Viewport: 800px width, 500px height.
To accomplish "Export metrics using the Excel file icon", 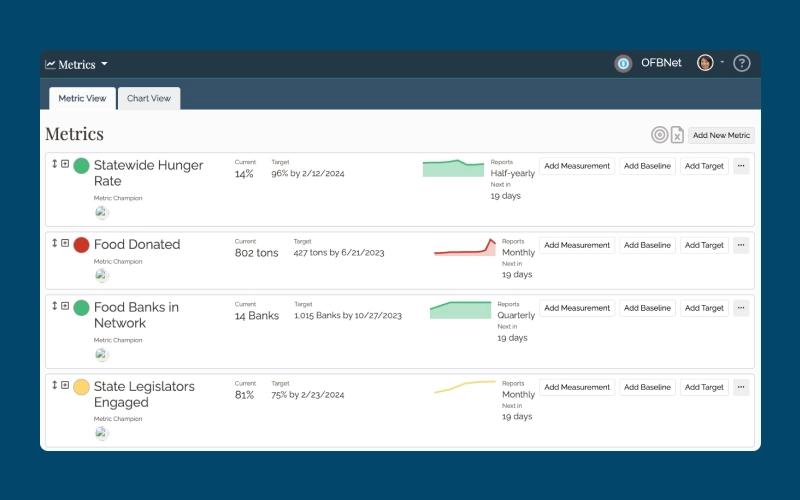I will pos(677,135).
